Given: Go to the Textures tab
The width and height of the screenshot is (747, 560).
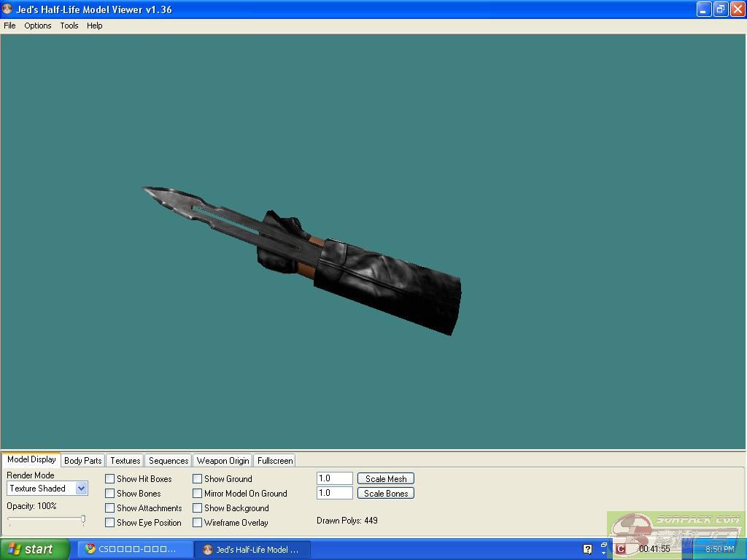Looking at the screenshot, I should (125, 461).
